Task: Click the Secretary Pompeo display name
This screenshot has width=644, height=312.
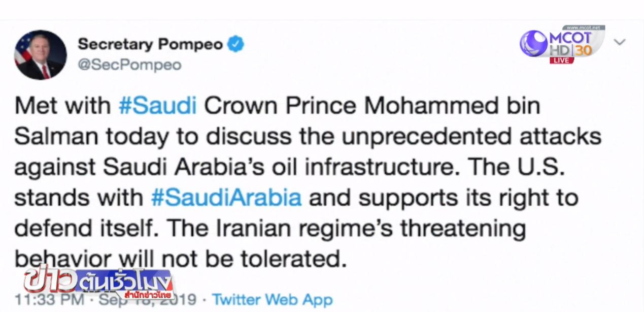Action: click(x=150, y=45)
